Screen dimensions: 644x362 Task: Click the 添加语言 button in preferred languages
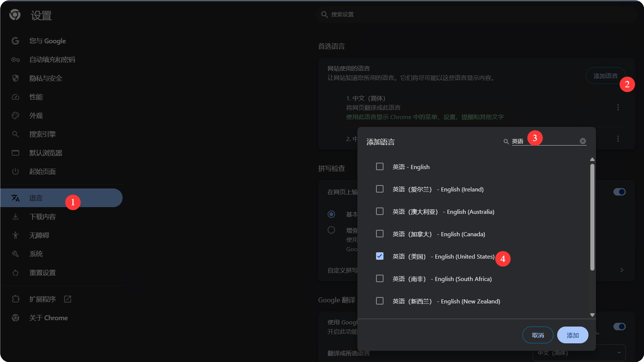point(606,76)
